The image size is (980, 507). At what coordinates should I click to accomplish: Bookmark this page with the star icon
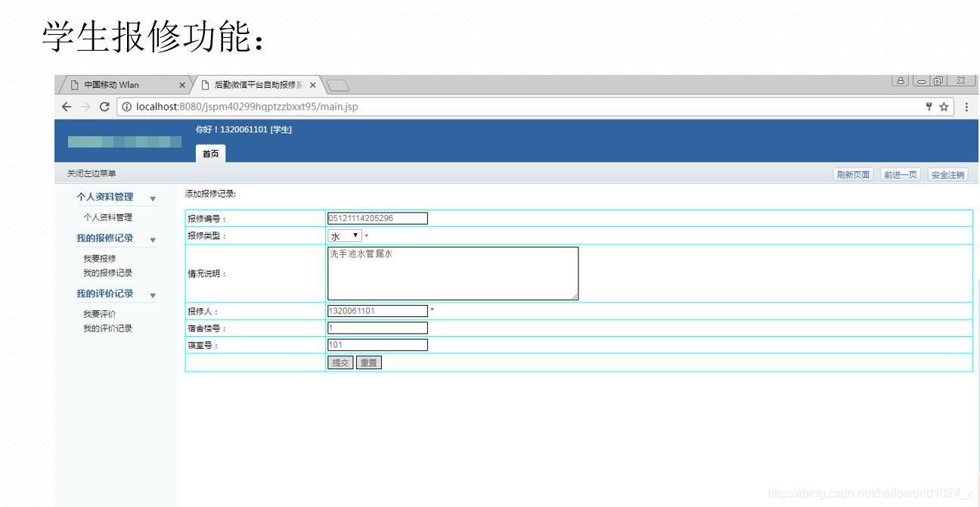pyautogui.click(x=944, y=107)
